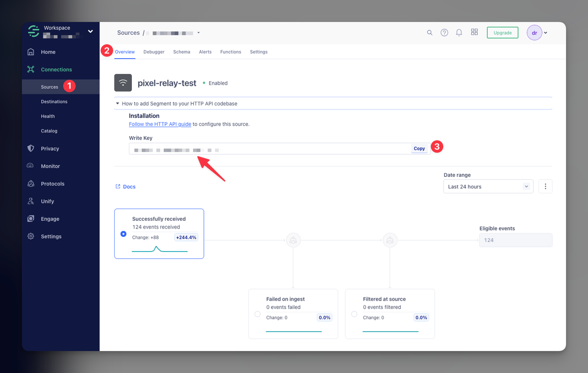Click the Sources breadcrumb link
This screenshot has width=588, height=373.
point(128,33)
